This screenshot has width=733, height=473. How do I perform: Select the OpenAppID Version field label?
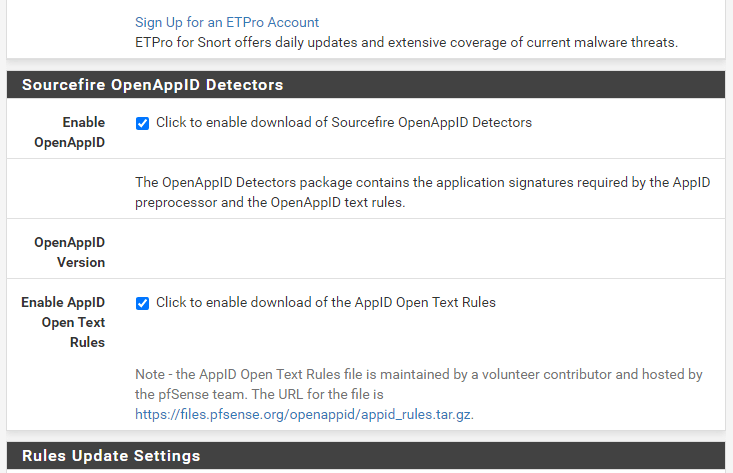click(69, 252)
